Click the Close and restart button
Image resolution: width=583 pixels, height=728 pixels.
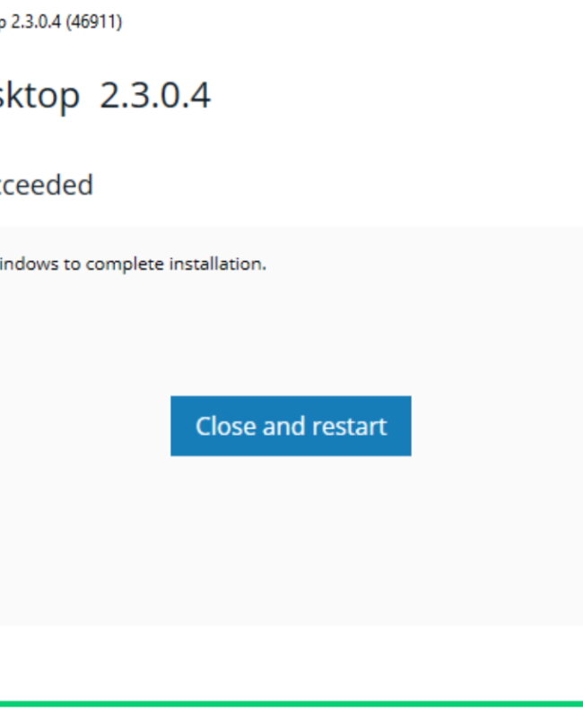point(291,426)
